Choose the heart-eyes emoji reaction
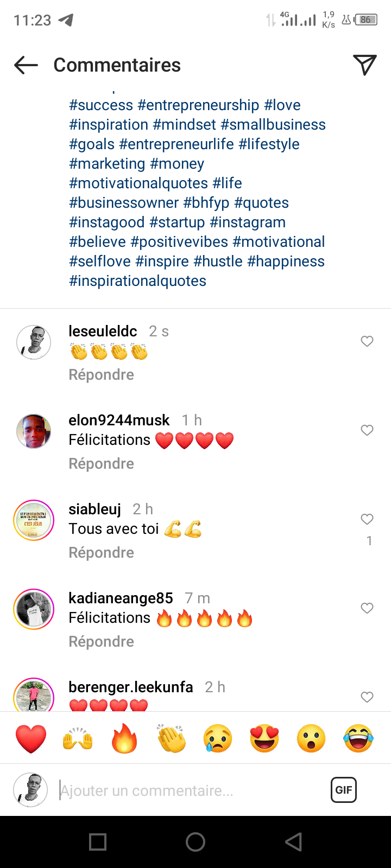Viewport: 391px width, 868px height. (x=264, y=738)
